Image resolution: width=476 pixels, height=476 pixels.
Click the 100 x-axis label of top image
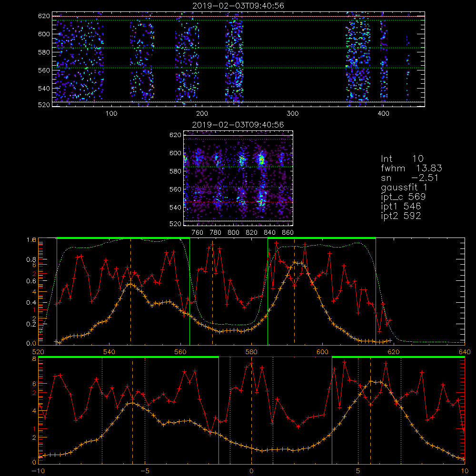[x=111, y=114]
